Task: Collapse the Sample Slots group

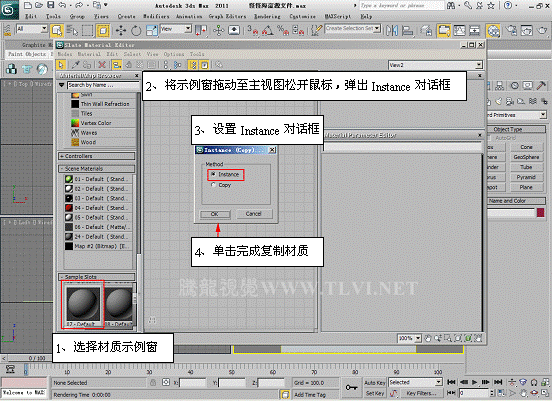Action: pyautogui.click(x=96, y=277)
